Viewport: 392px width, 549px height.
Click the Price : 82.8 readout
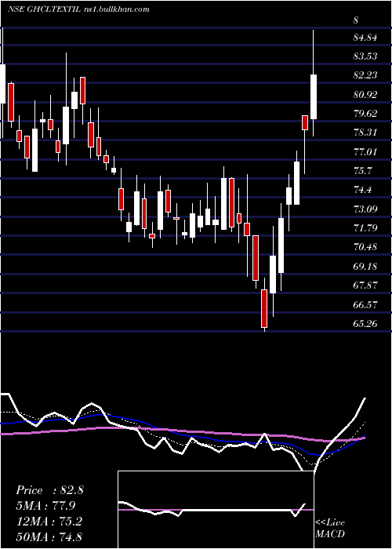click(x=49, y=490)
